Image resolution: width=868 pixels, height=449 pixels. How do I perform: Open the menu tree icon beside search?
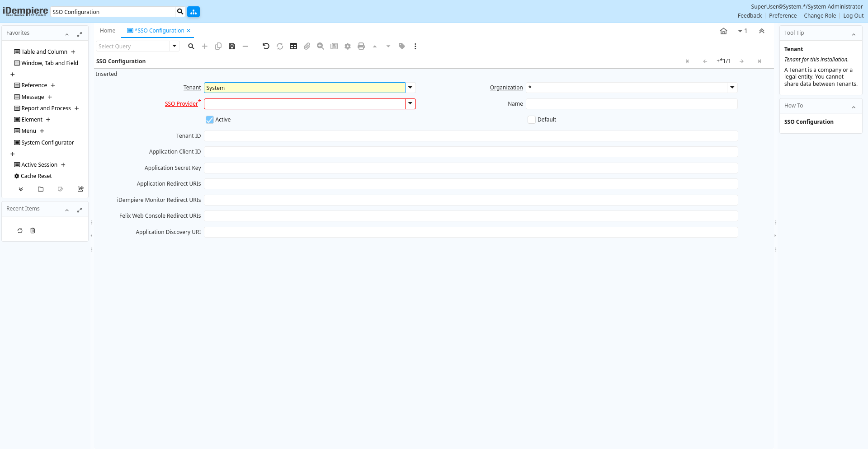point(193,12)
